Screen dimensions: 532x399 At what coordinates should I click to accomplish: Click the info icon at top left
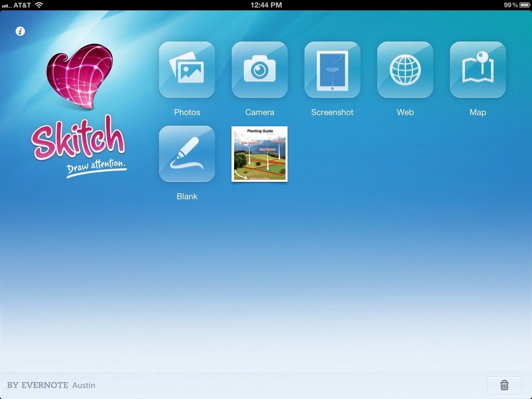coord(20,31)
